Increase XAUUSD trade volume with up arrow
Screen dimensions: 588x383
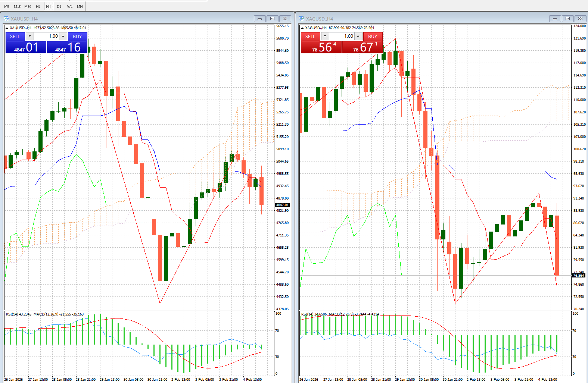(x=63, y=36)
